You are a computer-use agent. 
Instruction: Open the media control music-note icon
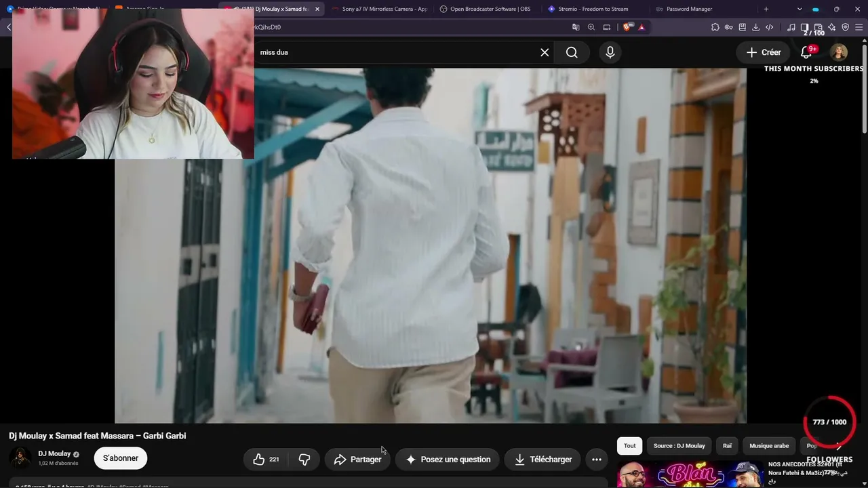791,27
